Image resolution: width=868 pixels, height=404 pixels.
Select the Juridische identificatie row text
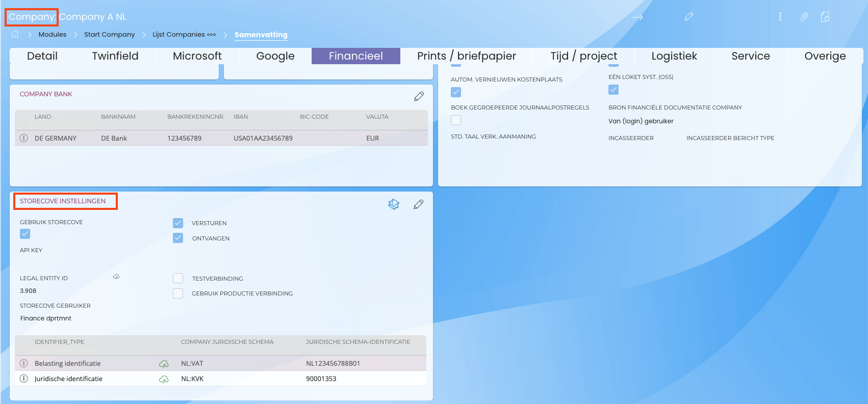68,379
